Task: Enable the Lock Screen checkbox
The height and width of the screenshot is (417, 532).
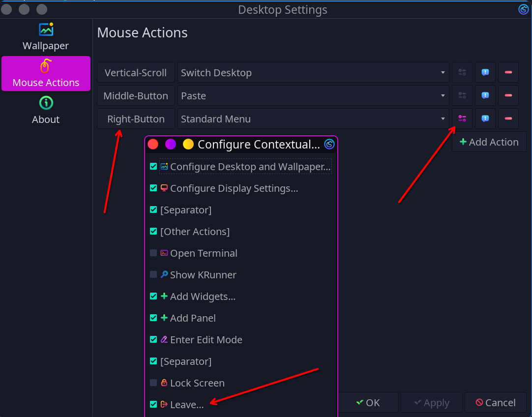Action: [153, 383]
